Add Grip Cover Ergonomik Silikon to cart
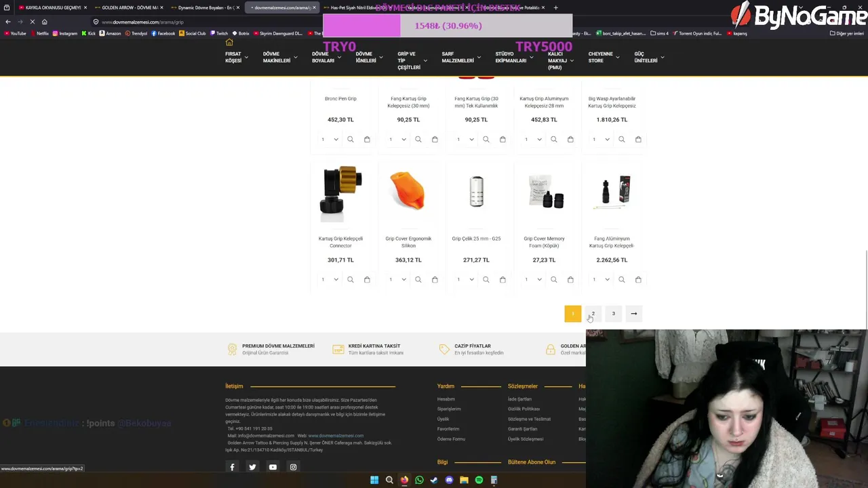Screen dimensions: 868x488 [x=435, y=279]
